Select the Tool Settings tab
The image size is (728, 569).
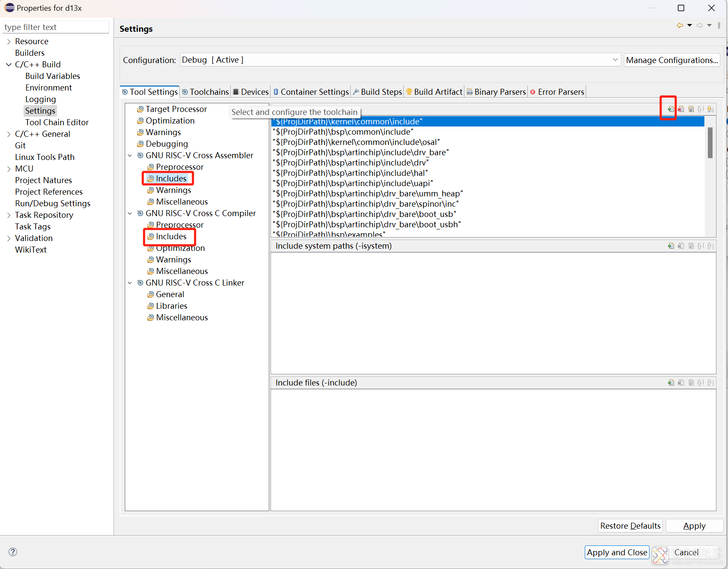click(150, 92)
